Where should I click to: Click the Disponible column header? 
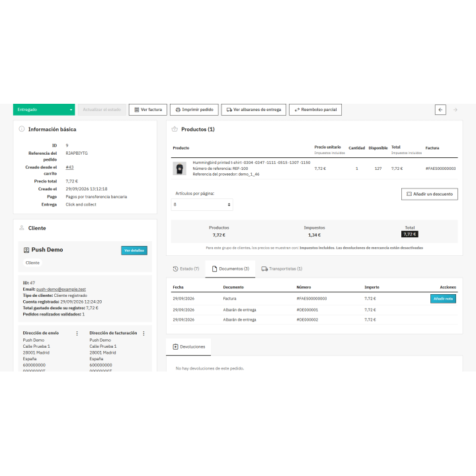[x=378, y=148]
